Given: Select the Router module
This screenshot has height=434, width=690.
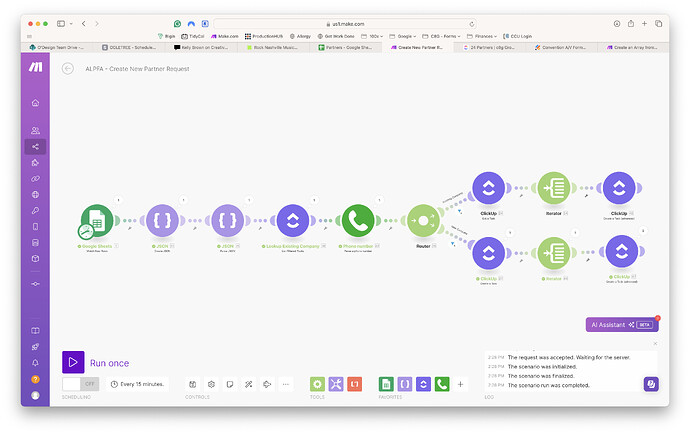Looking at the screenshot, I should pyautogui.click(x=423, y=220).
